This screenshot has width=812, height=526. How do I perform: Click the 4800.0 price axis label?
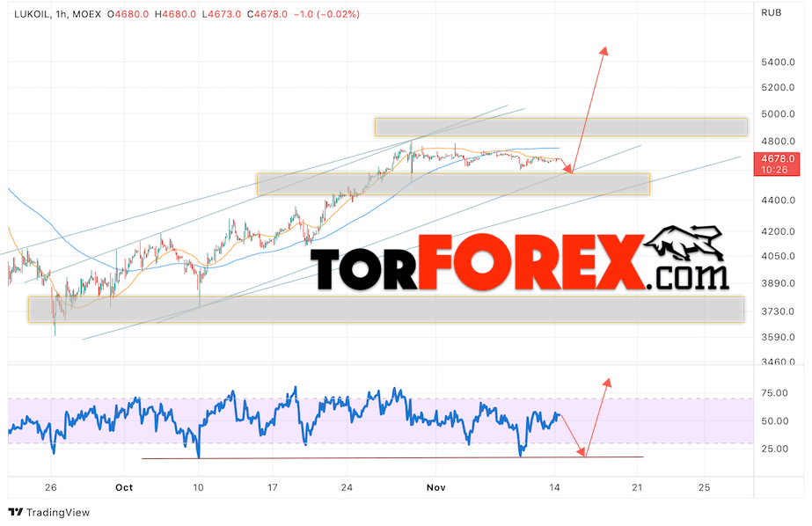tap(778, 141)
